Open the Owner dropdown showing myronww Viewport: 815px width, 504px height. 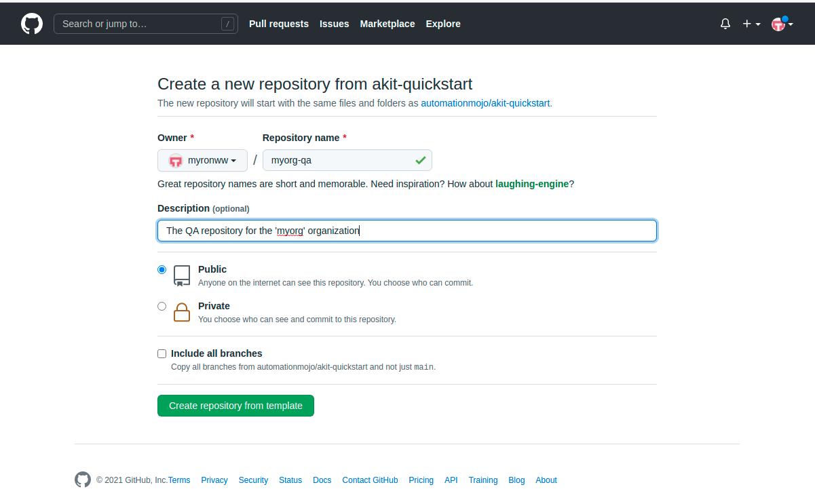[202, 161]
